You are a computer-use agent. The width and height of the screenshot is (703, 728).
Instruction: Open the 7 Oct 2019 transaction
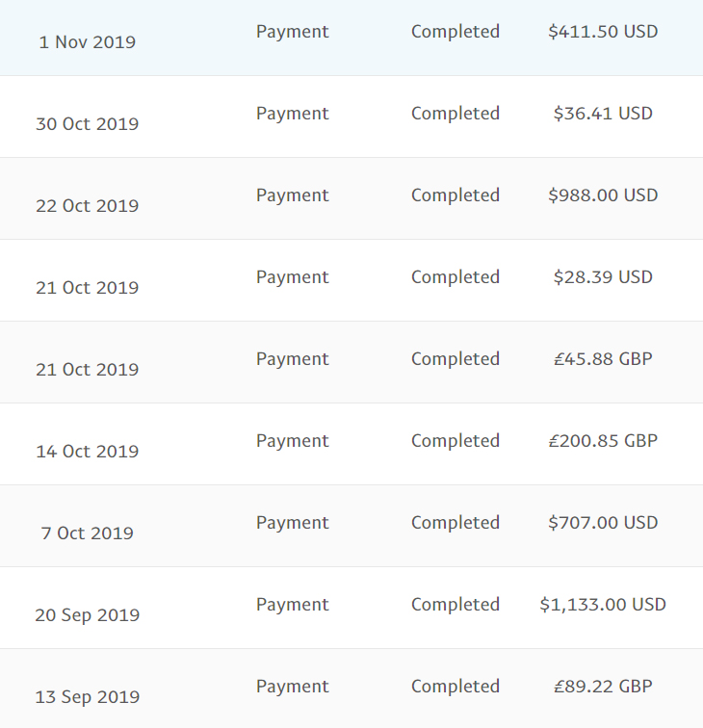351,526
